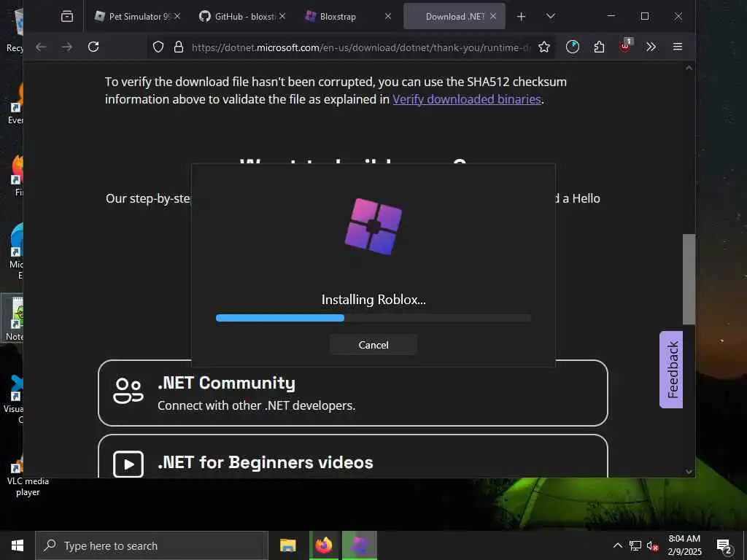Click the Type here to search box
This screenshot has height=560, width=747.
(152, 545)
